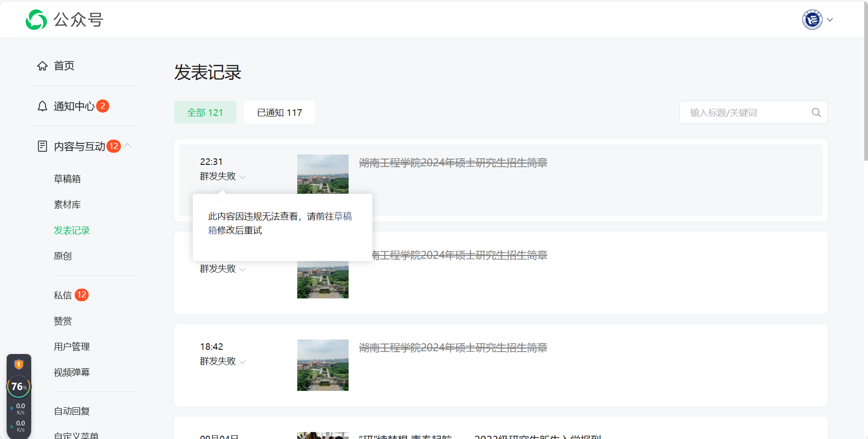
Task: Click the 76% usage gauge in floating widget
Action: point(19,387)
